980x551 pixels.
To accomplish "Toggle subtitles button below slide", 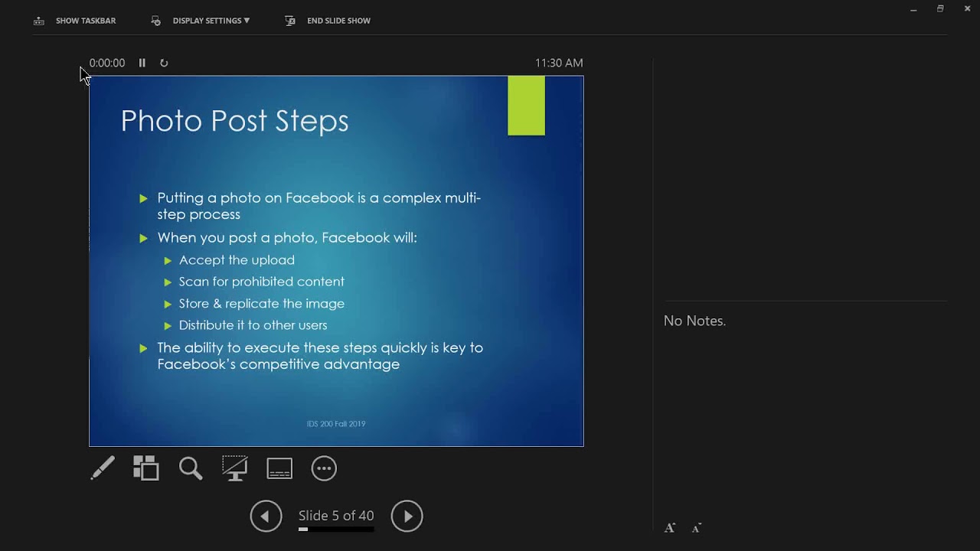I will point(279,468).
